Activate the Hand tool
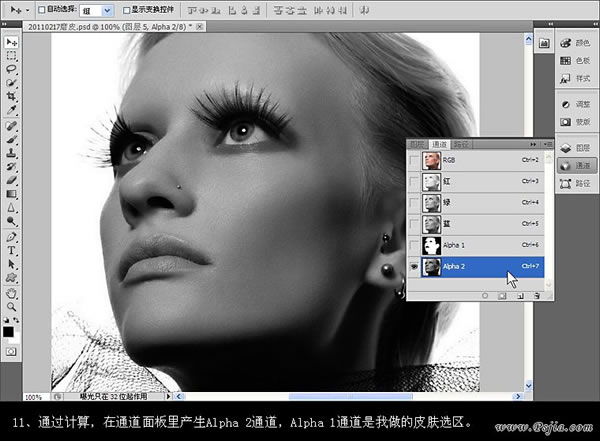This screenshot has height=441, width=600. click(x=11, y=293)
